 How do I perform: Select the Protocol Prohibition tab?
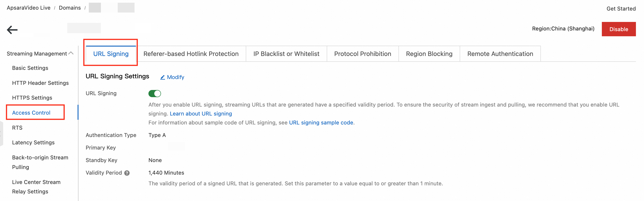362,54
